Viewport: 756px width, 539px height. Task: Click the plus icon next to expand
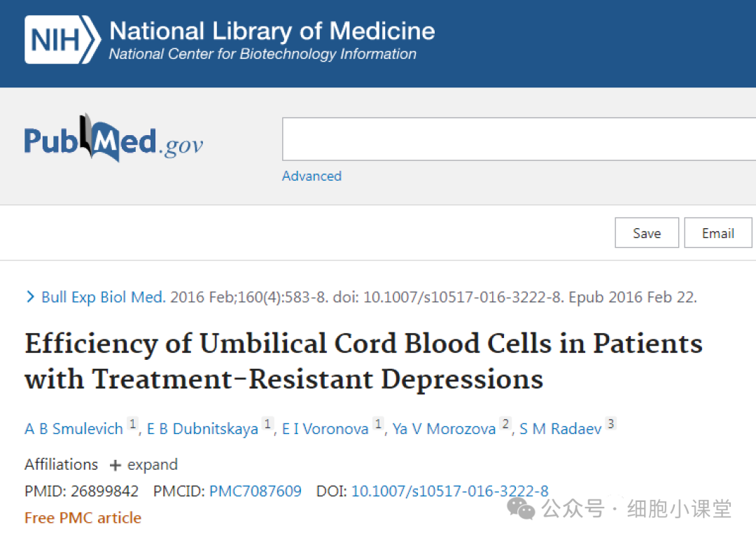(115, 465)
